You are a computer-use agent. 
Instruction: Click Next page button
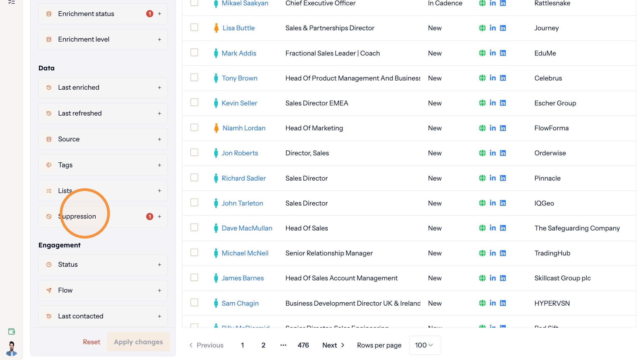333,345
